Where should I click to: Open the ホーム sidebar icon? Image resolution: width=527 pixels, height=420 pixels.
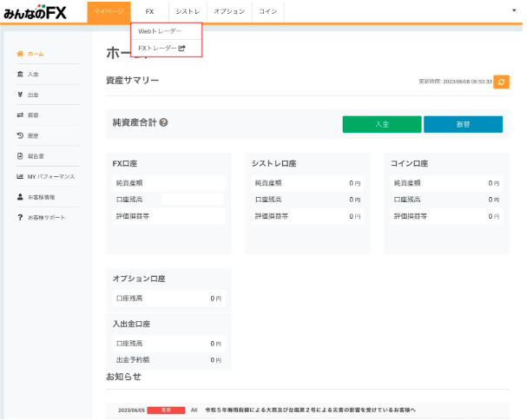[20, 54]
